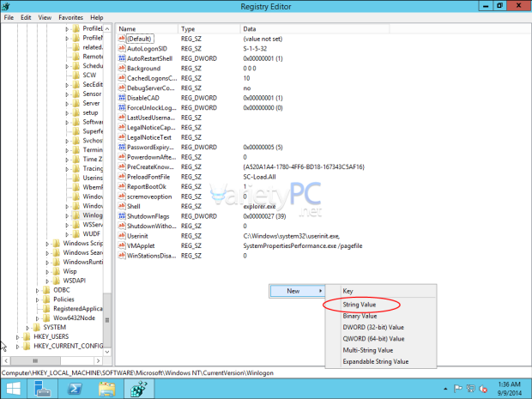Viewport: 532px width, 399px height.
Task: Sort by the Type column header
Action: pos(209,29)
